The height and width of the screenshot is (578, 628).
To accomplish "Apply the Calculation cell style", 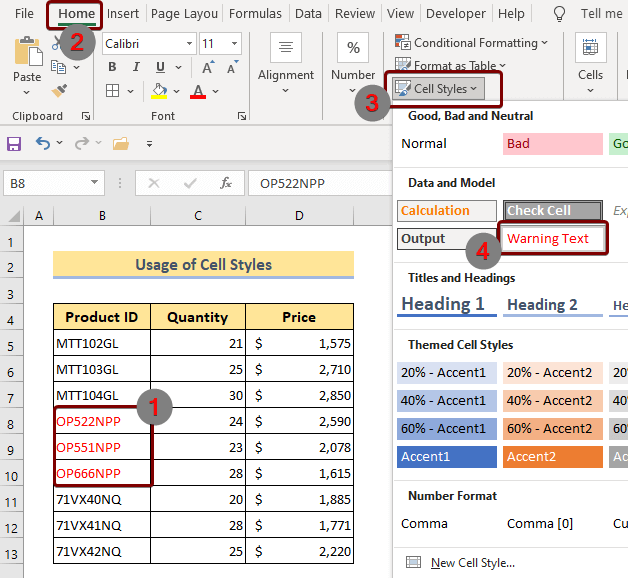I will [x=447, y=211].
